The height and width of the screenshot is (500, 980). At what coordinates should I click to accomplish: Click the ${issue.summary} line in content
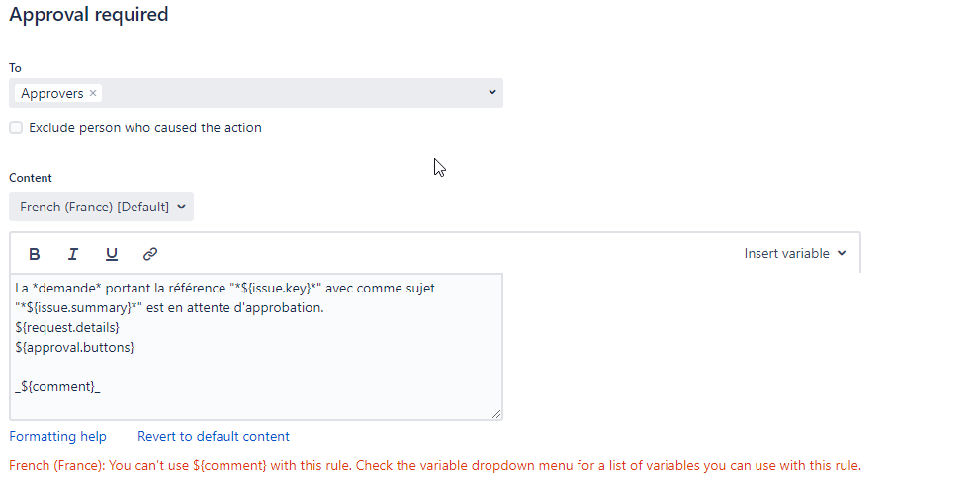tap(169, 307)
